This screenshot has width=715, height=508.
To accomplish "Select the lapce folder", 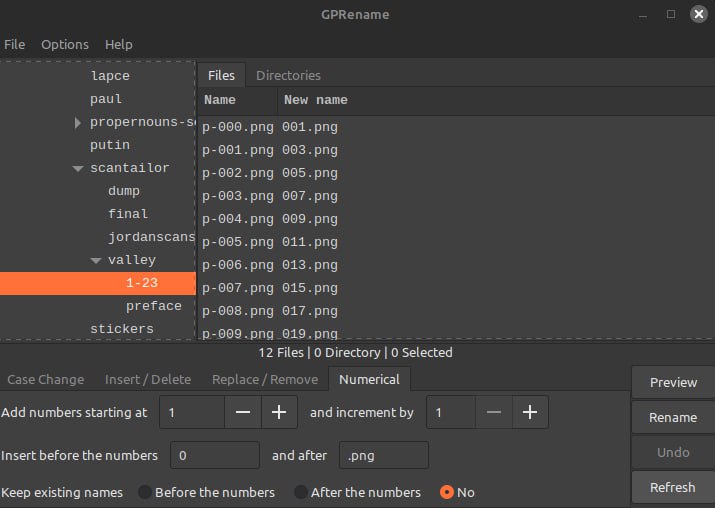I will click(x=110, y=76).
